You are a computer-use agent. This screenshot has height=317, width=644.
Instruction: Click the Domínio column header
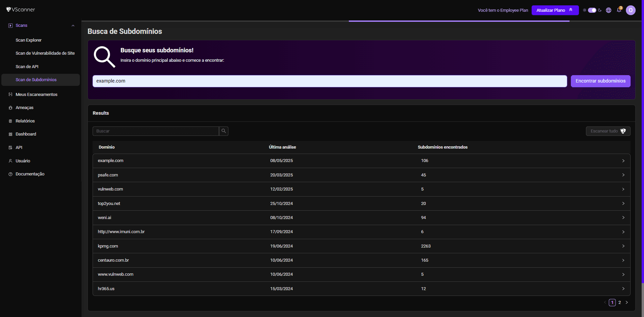(107, 147)
